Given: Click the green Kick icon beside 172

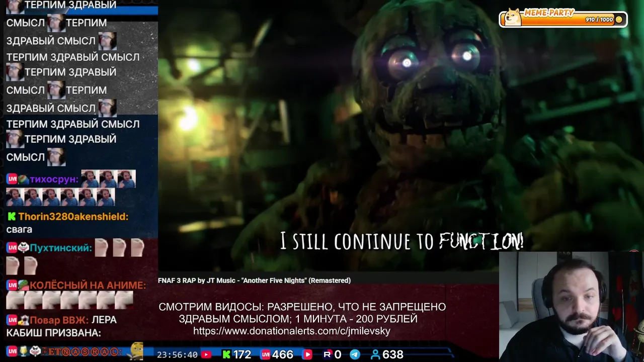Looking at the screenshot, I should [226, 354].
